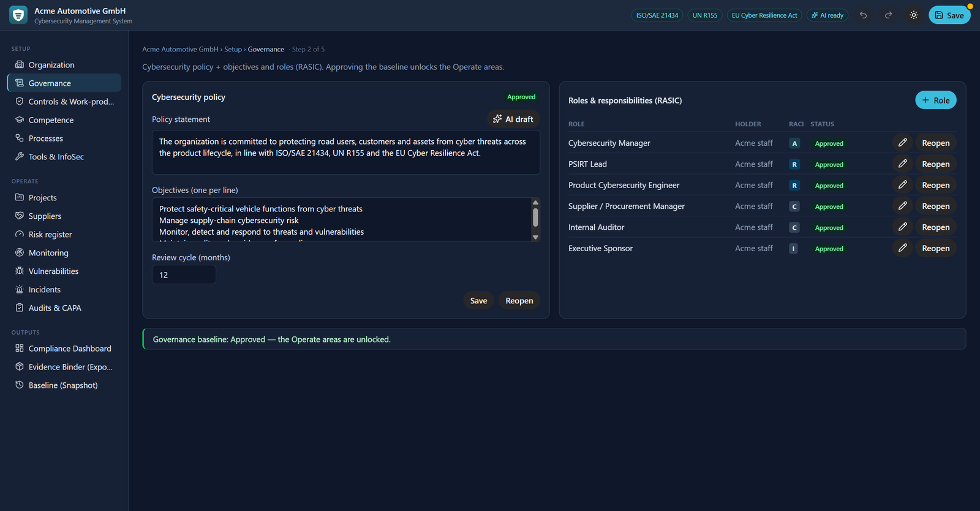Edit the PSIRT Lead role pencil icon
The image size is (980, 511).
pos(902,164)
